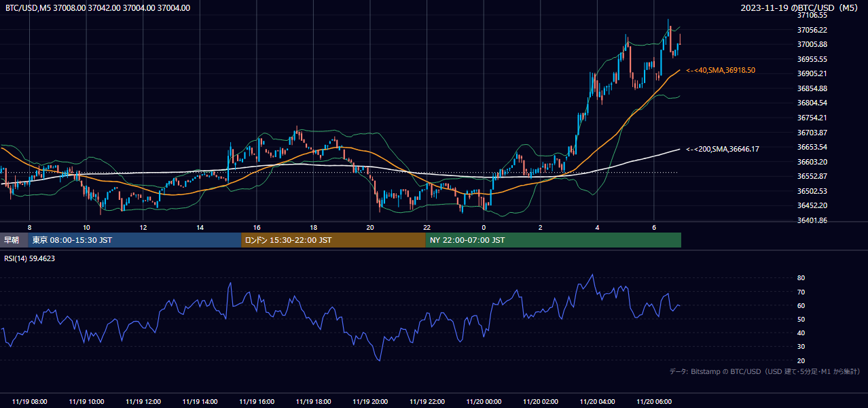Select the ロンドン 15:30-22:00 JST session bar

[x=333, y=240]
